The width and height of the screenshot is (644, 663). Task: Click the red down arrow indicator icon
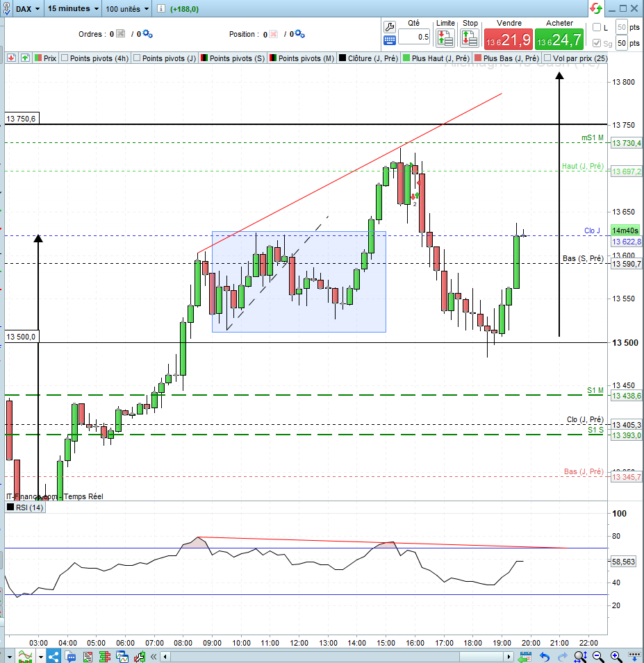[11, 58]
